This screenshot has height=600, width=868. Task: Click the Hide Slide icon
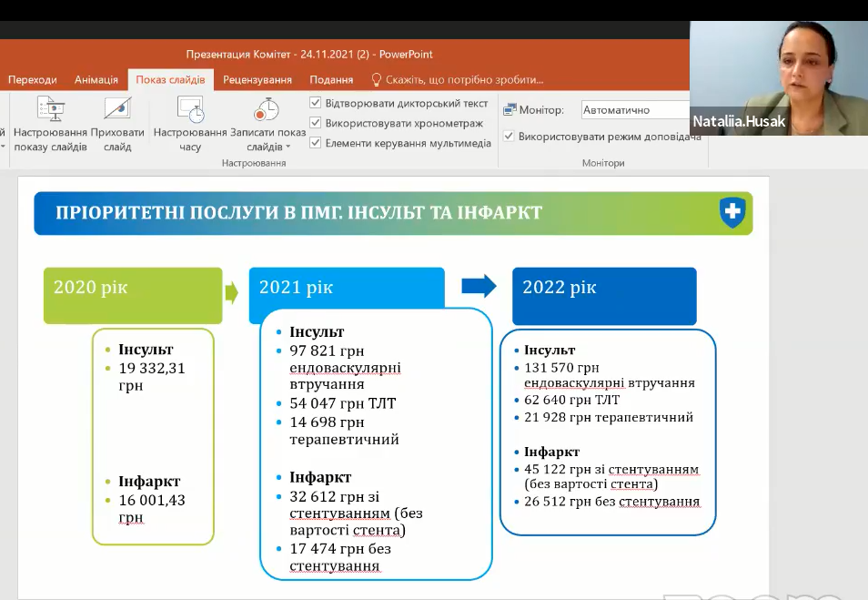coord(117,109)
